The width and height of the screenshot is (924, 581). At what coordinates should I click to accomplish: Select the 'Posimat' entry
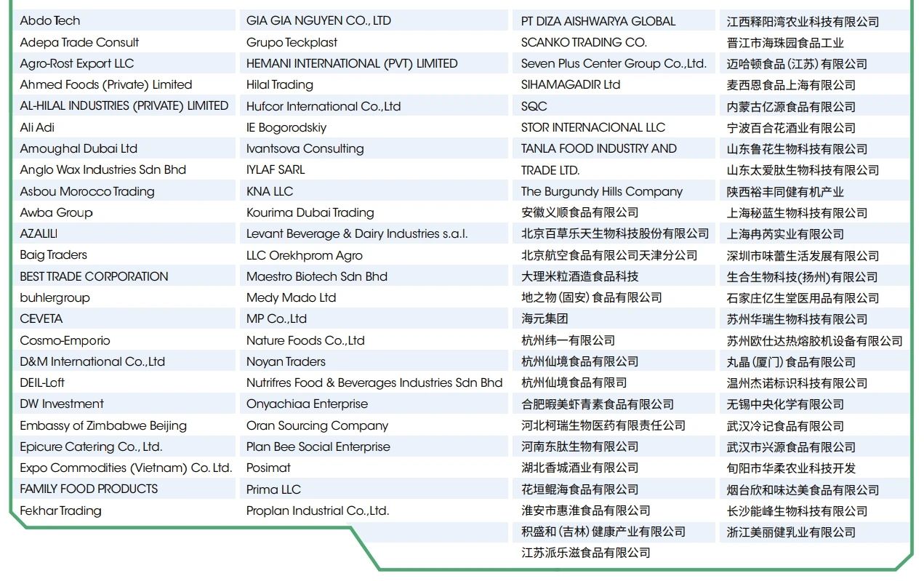(268, 468)
